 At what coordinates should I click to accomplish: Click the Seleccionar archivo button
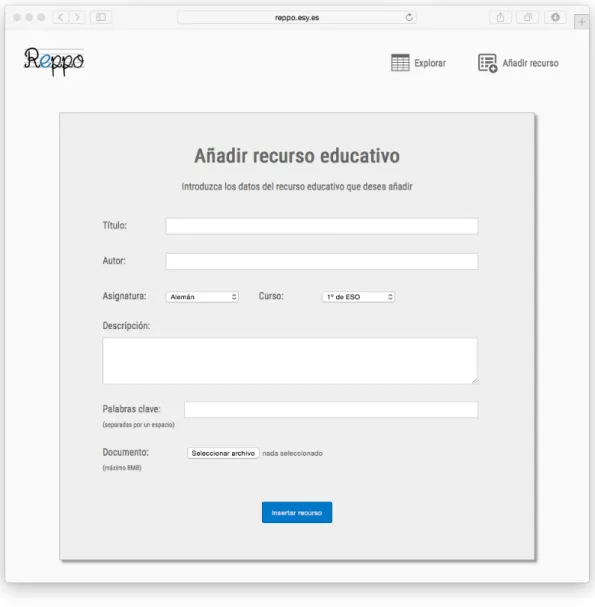(223, 453)
